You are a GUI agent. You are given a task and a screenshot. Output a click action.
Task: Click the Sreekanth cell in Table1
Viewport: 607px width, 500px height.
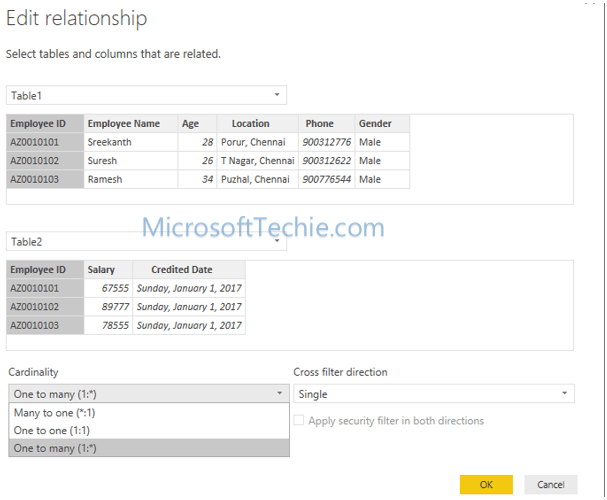coord(109,142)
